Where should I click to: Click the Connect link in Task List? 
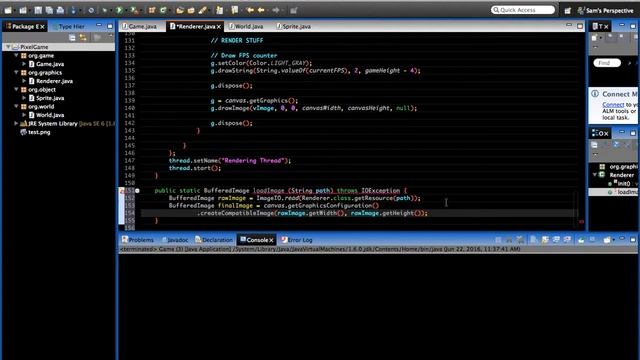coord(613,105)
